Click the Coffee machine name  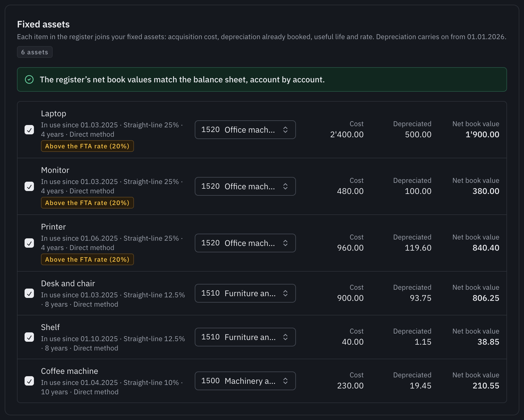coord(70,371)
